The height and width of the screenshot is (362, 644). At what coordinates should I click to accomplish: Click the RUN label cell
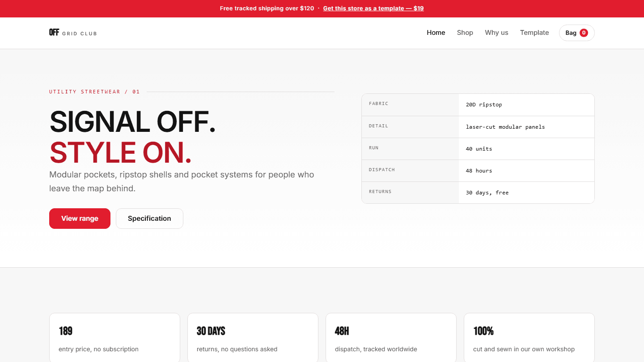(410, 149)
